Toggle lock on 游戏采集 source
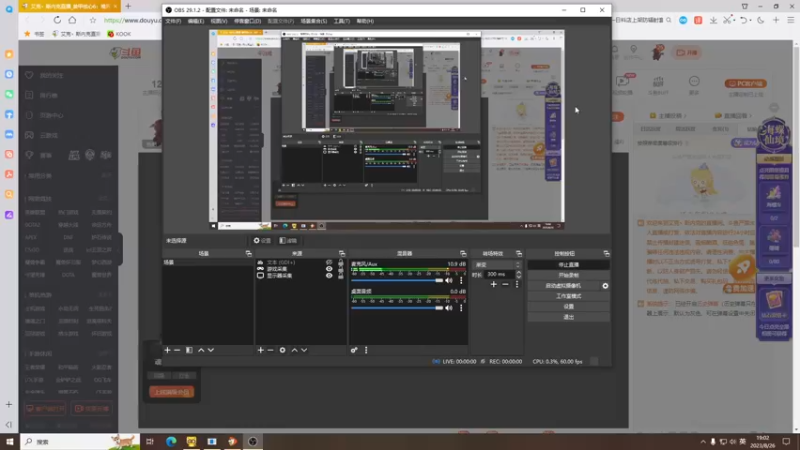Image resolution: width=800 pixels, height=450 pixels. (x=341, y=269)
